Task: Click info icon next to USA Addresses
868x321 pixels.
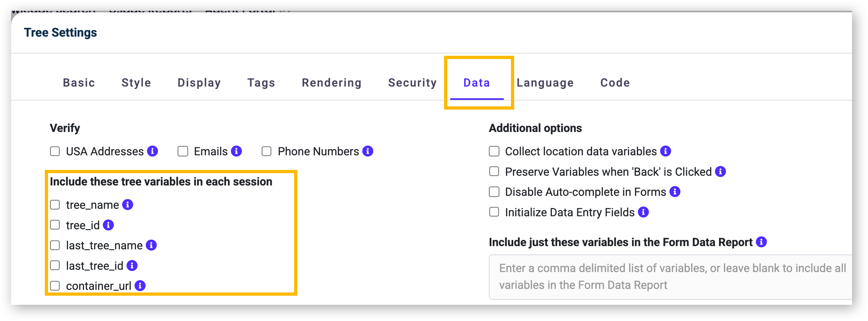Action: 153,151
